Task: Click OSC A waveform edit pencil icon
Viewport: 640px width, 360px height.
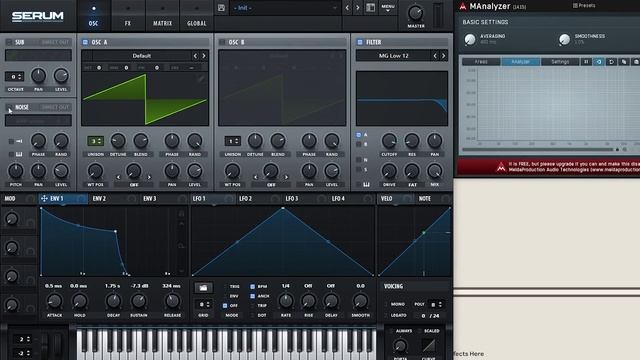Action: pyautogui.click(x=201, y=79)
